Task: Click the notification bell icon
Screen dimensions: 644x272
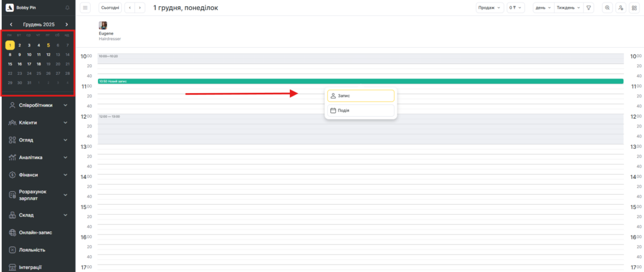Action: (x=67, y=8)
